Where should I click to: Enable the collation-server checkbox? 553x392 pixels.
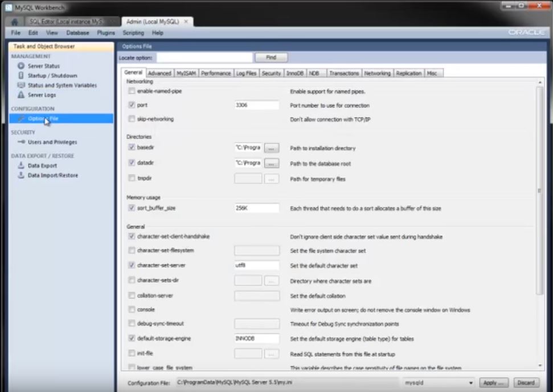132,295
